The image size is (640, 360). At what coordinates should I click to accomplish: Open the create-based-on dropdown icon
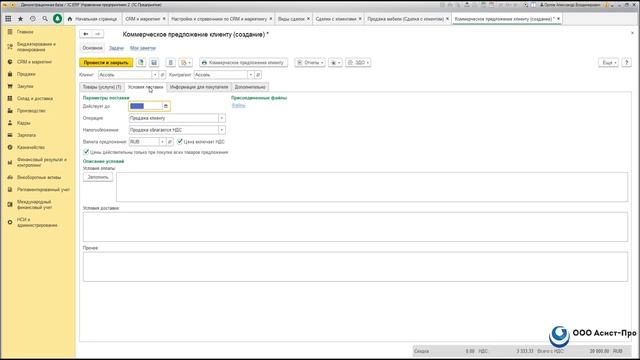(186, 62)
